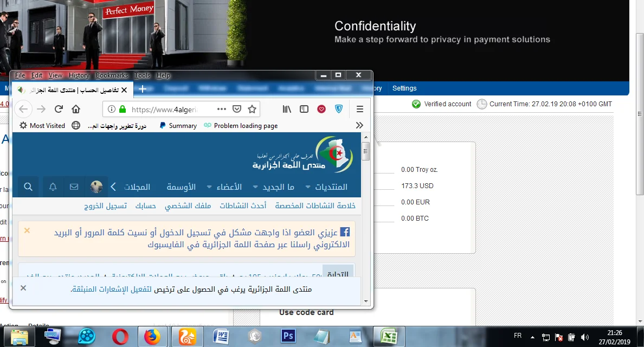Open the blue shield extension icon

[x=339, y=109]
